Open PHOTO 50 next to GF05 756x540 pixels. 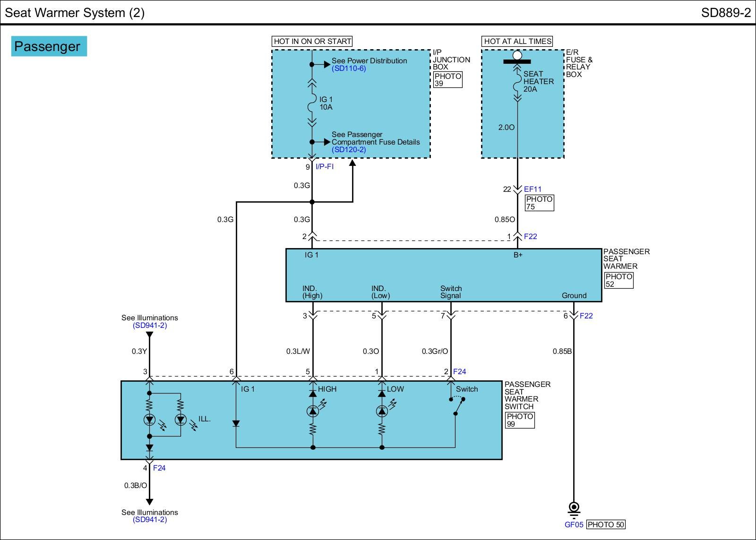(x=606, y=524)
